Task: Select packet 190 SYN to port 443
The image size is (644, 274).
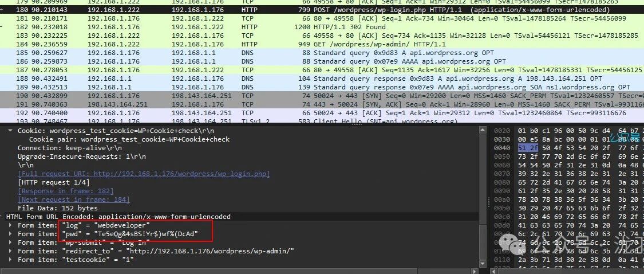Action: (x=322, y=96)
